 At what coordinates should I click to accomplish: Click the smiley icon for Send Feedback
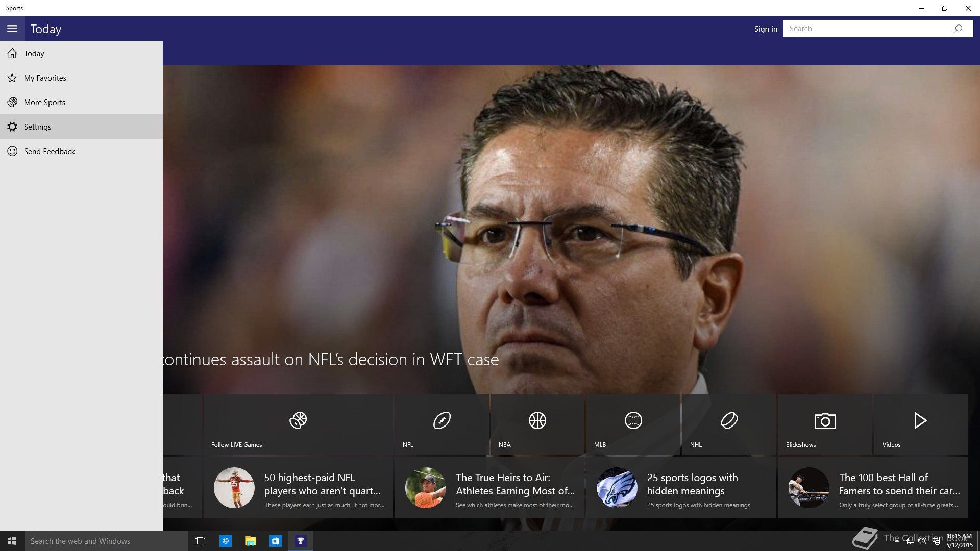click(x=12, y=151)
